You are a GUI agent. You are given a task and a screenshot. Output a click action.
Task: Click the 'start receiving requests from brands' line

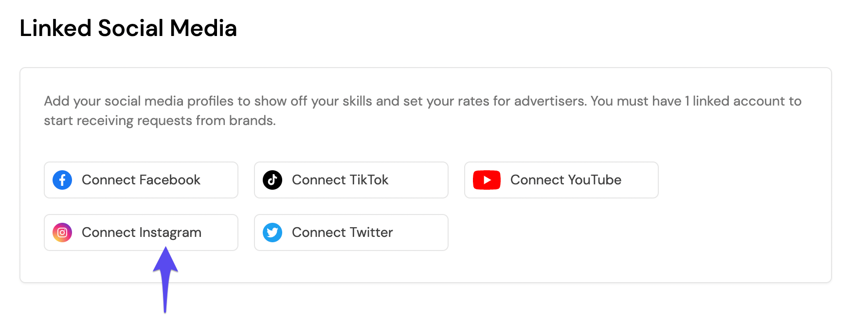[x=160, y=121]
